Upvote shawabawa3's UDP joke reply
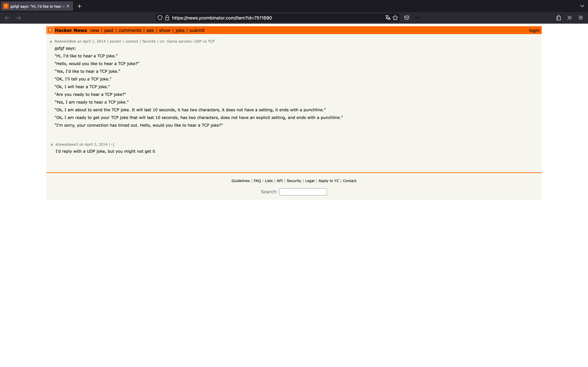Viewport: 588px width, 367px height. coord(52,144)
